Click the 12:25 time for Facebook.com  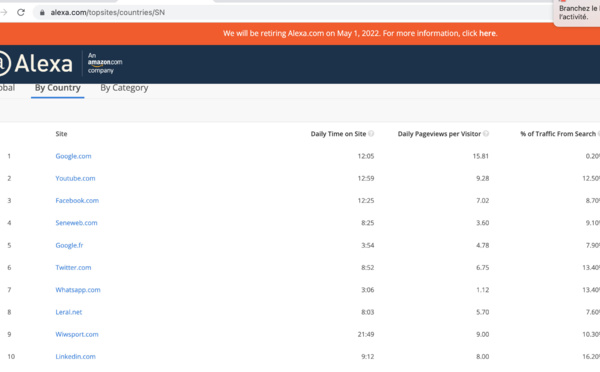click(366, 201)
